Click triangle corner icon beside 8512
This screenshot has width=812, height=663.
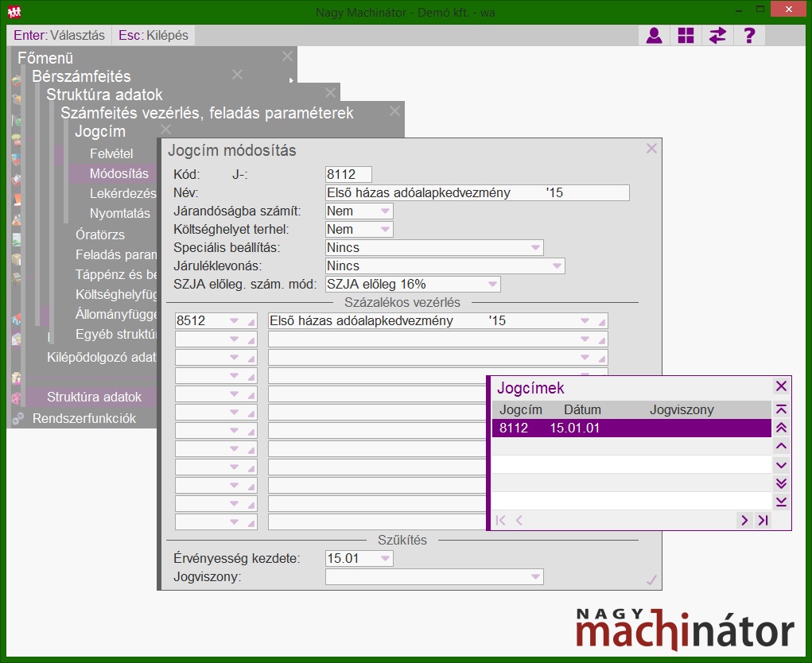(251, 321)
